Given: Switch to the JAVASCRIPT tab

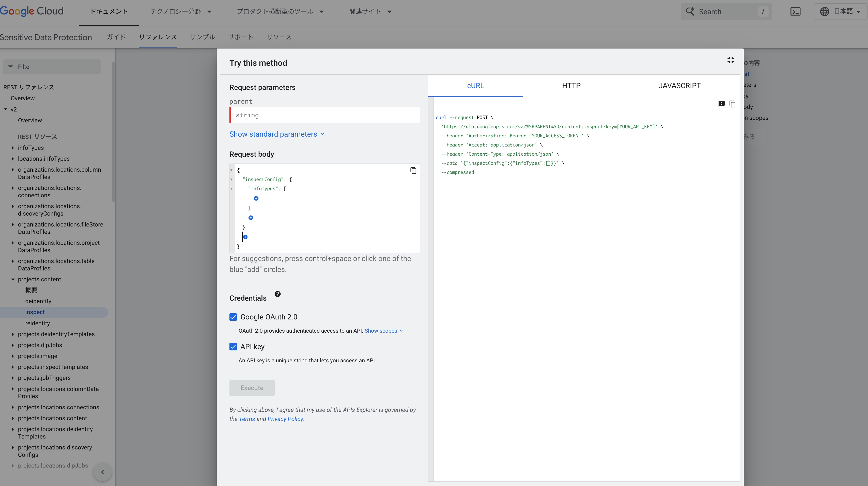Looking at the screenshot, I should [x=679, y=86].
